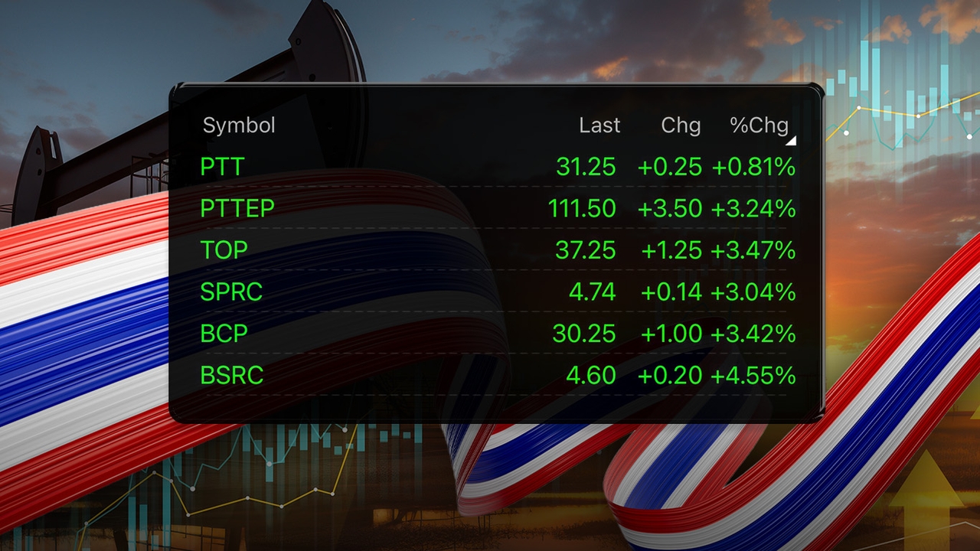This screenshot has height=551, width=980.
Task: Click PTTEP's change value +3.50
Action: (x=670, y=208)
